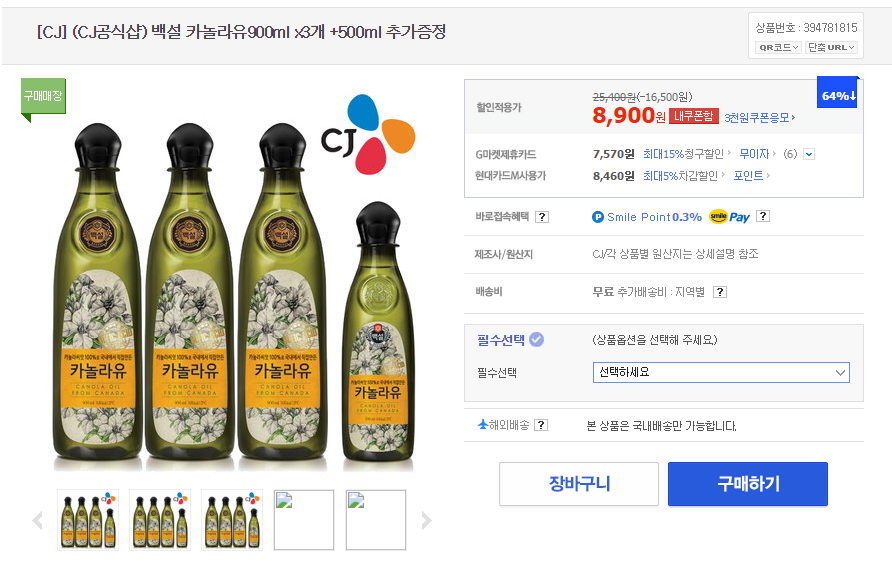Expand the 단축 URL dropdown

[831, 47]
